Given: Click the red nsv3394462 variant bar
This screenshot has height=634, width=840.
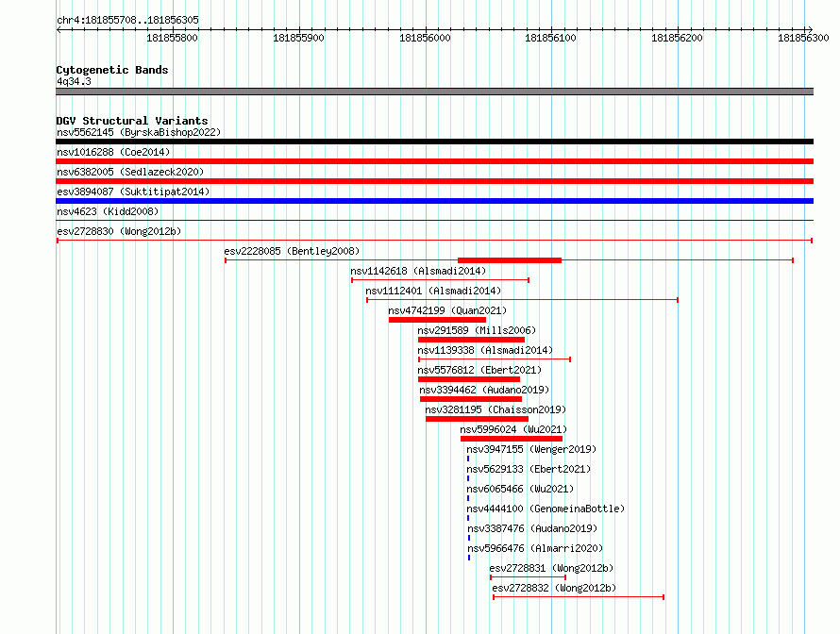Looking at the screenshot, I should [x=471, y=399].
